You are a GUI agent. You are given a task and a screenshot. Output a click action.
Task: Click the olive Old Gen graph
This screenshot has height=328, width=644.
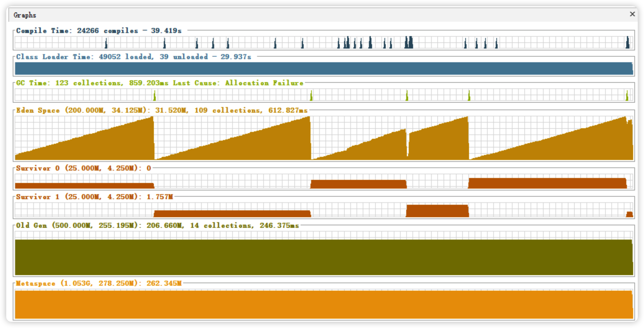pyautogui.click(x=324, y=253)
